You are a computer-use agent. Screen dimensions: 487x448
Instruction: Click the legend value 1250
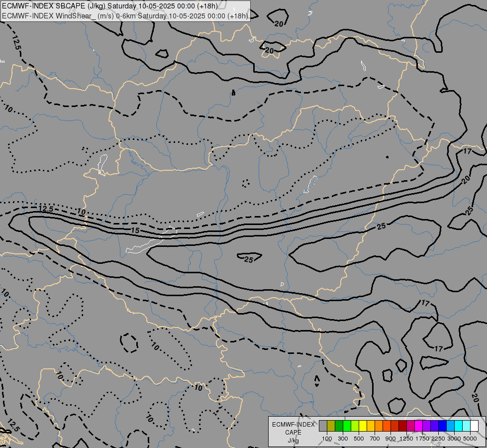point(406,439)
